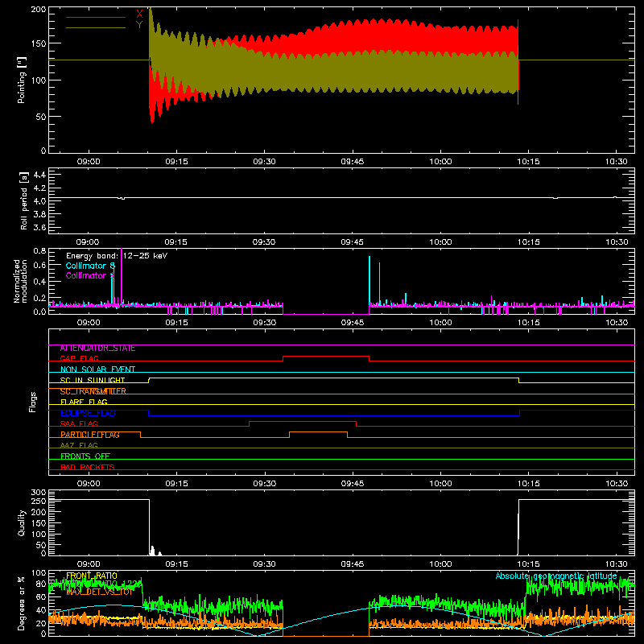This screenshot has width=644, height=644.
Task: Click the yellow FRONT_RATIO legend label
Action: coord(92,576)
